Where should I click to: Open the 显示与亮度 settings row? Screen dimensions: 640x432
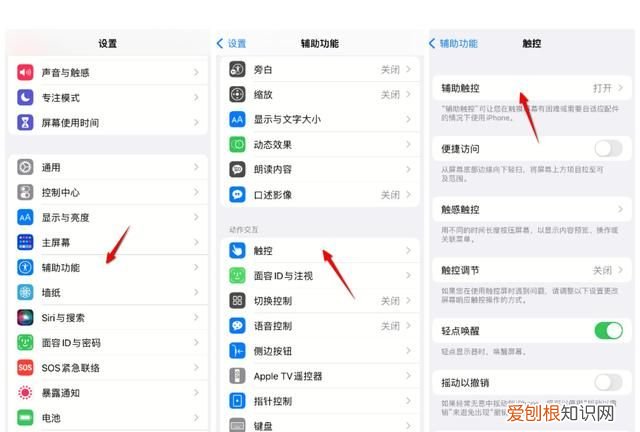(x=108, y=217)
